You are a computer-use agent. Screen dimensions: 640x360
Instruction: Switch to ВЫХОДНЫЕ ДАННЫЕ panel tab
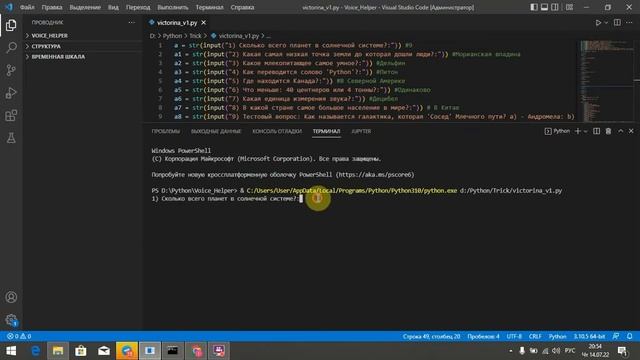[x=216, y=131]
